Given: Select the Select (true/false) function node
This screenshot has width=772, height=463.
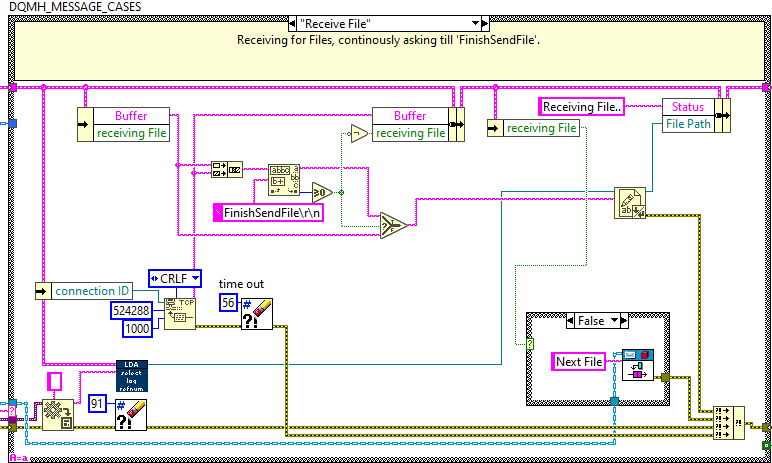Looking at the screenshot, I should coord(393,226).
